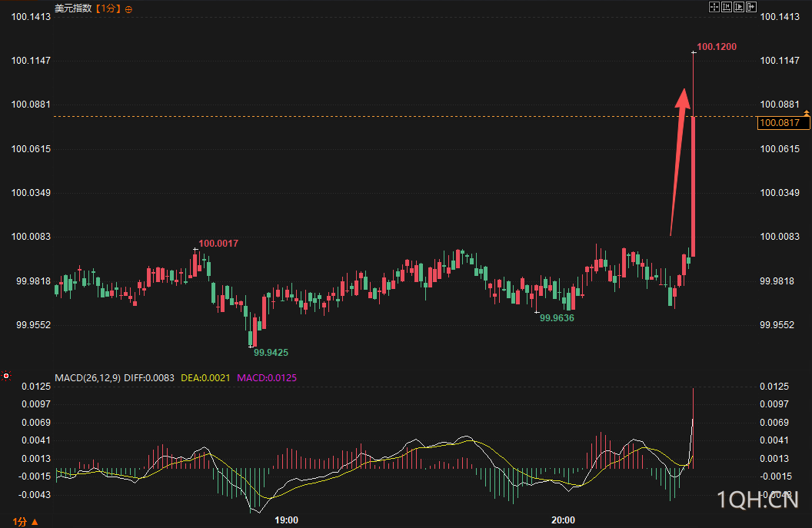Select the DEA:0.0021 indicator label
Screen dimensions: 812x528
(205, 378)
